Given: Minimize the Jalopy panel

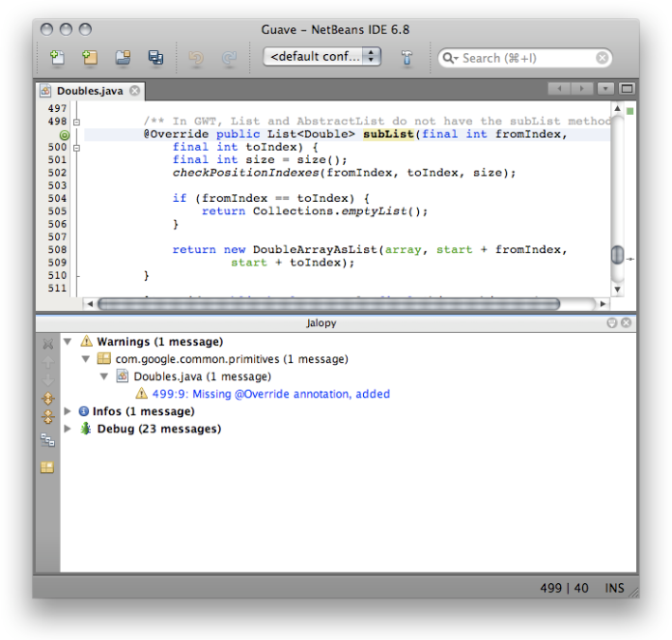Looking at the screenshot, I should point(612,323).
